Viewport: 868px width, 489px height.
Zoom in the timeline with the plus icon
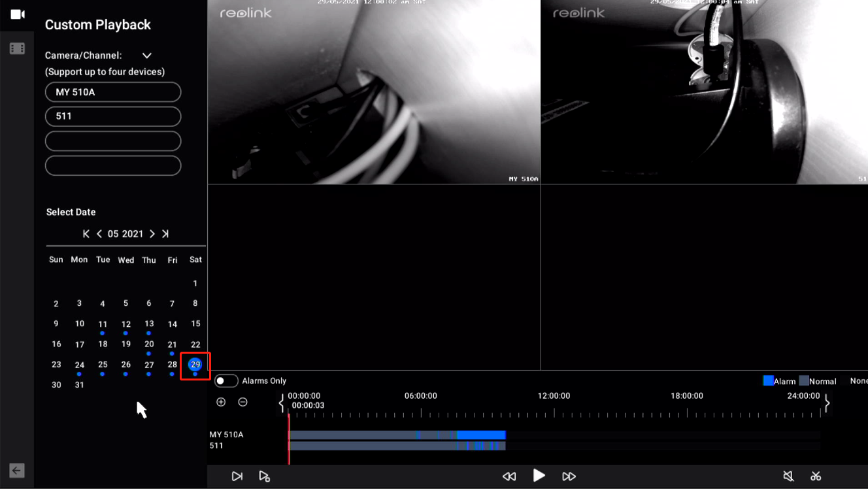tap(221, 402)
